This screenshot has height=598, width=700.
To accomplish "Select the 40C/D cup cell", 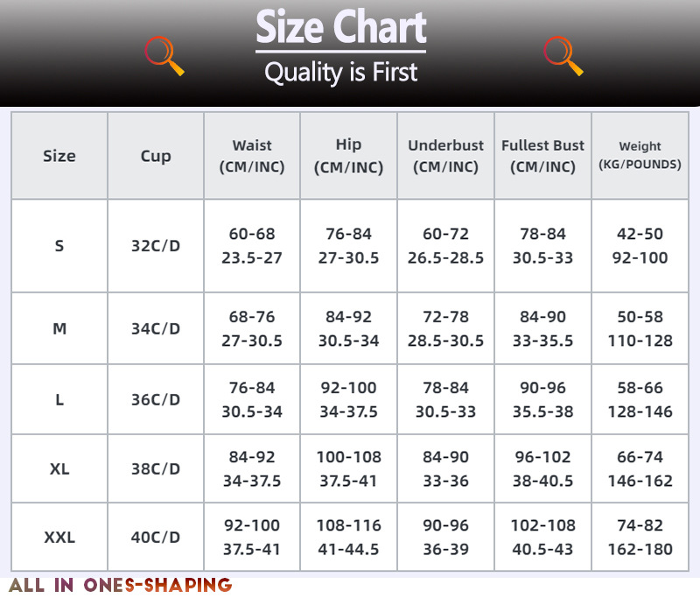I will pyautogui.click(x=156, y=538).
